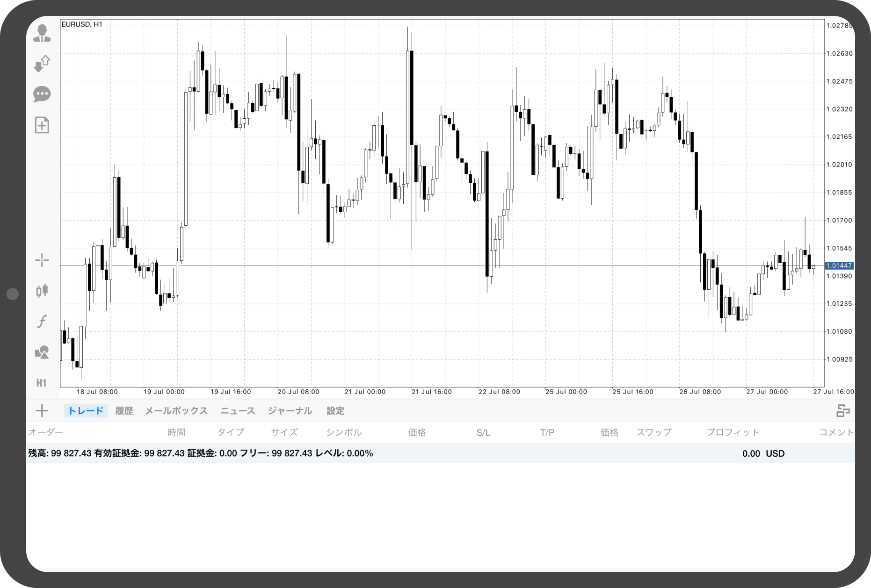Open the ニュース tab

(x=238, y=411)
